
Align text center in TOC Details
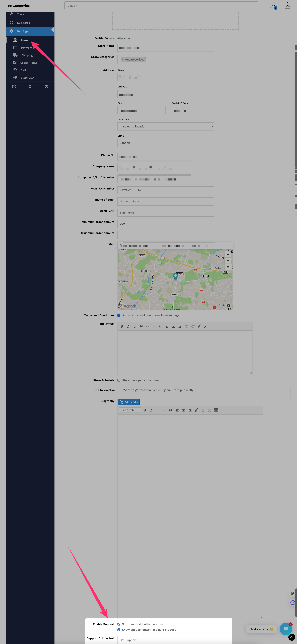(x=173, y=326)
